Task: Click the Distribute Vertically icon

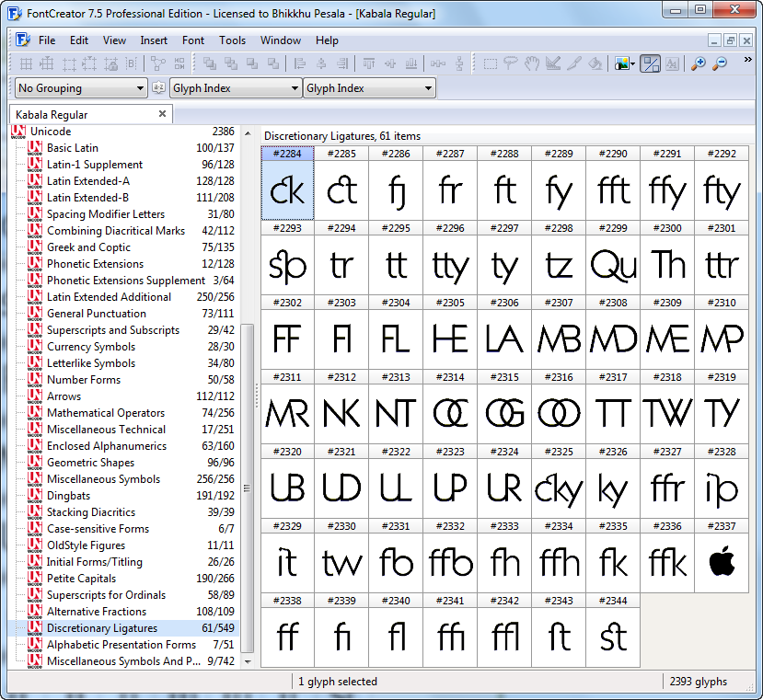Action: 459,63
